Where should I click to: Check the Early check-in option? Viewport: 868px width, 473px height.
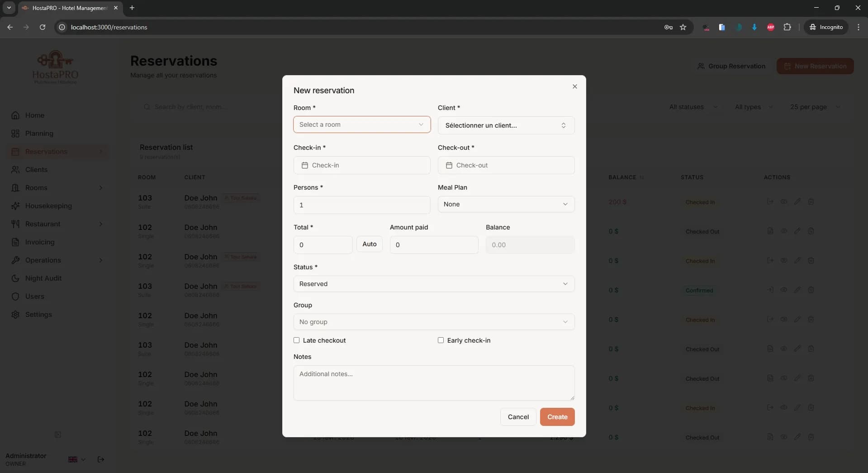(441, 340)
